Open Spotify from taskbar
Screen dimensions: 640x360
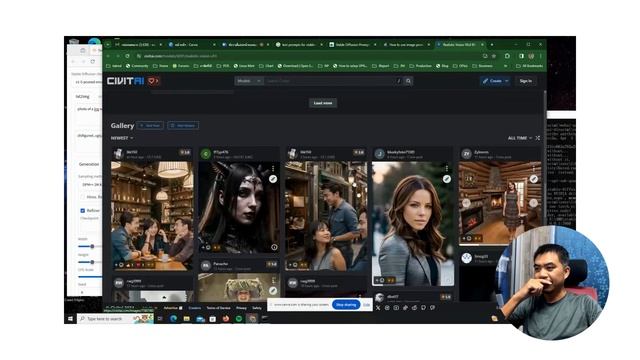[x=239, y=318]
